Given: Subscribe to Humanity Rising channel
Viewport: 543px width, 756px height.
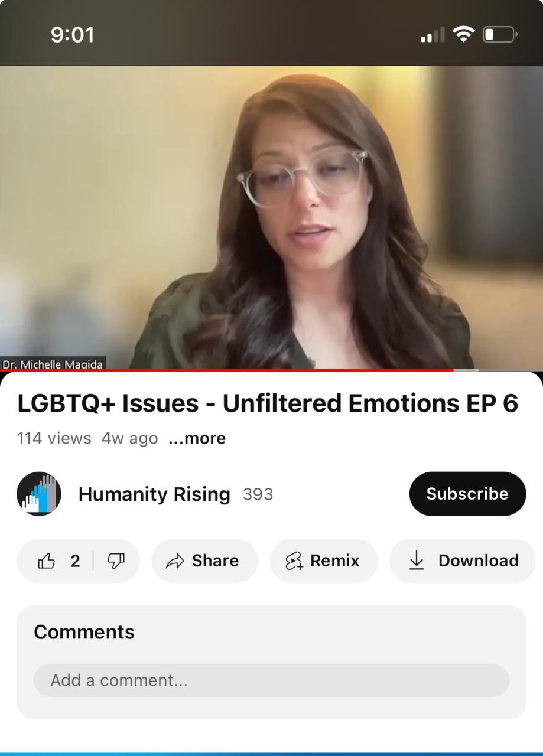Looking at the screenshot, I should coord(467,494).
